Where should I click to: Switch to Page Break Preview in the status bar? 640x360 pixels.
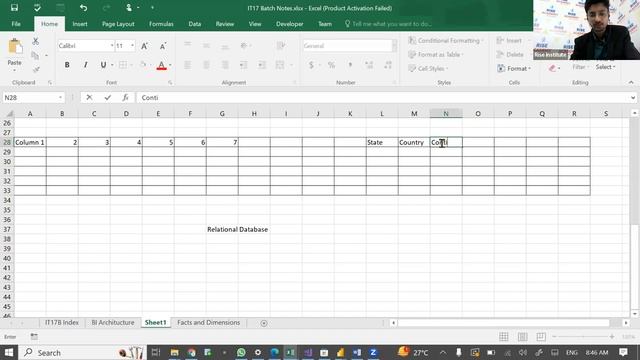tap(541, 337)
